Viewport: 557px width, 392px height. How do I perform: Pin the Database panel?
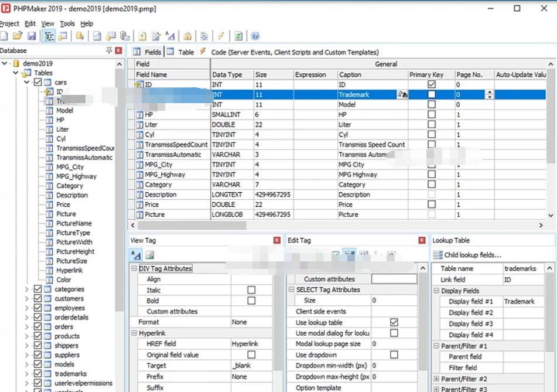tap(109, 50)
